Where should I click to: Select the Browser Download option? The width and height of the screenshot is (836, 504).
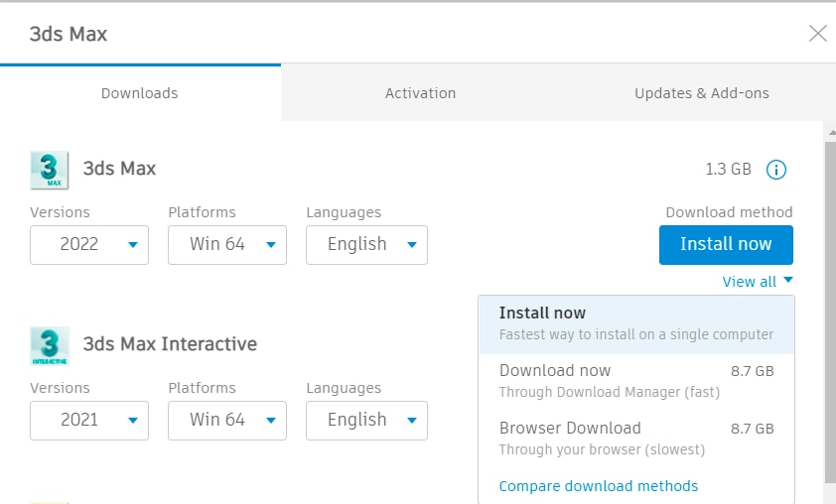636,439
